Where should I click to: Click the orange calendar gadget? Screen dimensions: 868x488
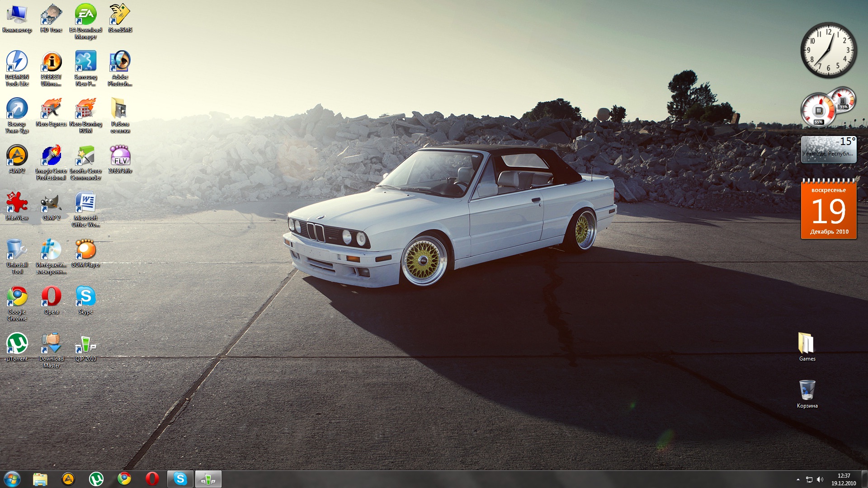click(829, 210)
